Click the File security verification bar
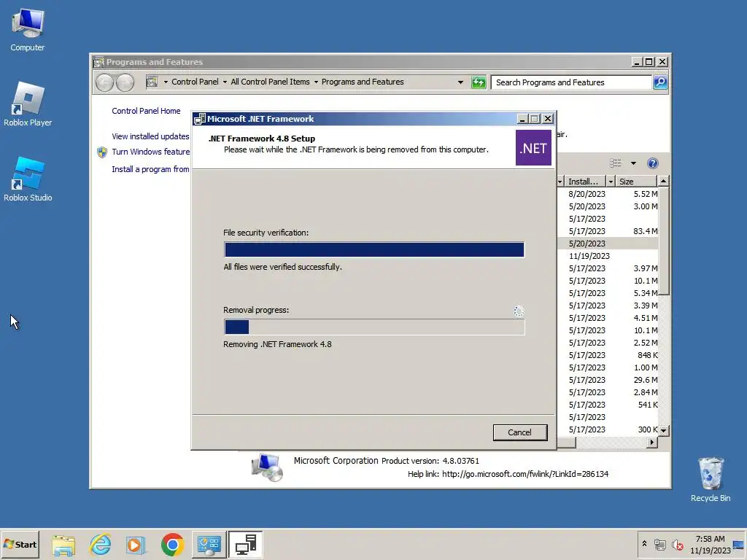Image resolution: width=747 pixels, height=560 pixels. pos(374,249)
